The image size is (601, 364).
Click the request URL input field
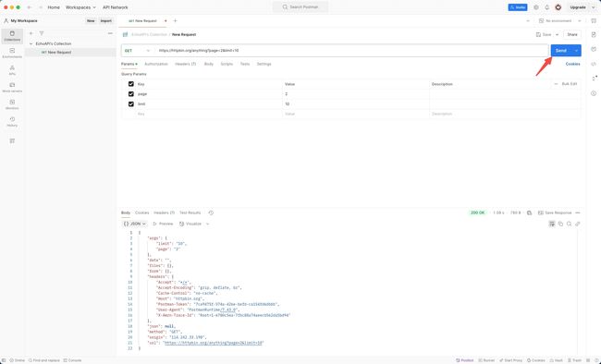(x=352, y=51)
